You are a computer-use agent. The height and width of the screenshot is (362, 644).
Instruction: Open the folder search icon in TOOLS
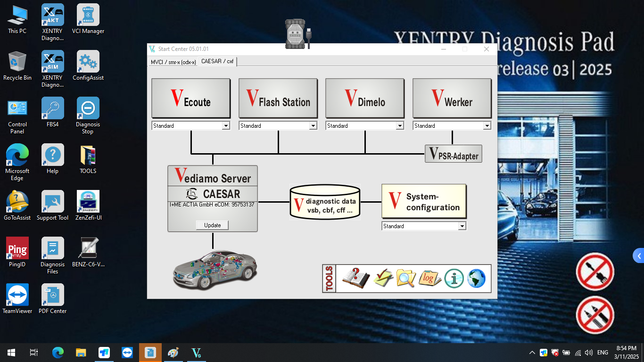pos(406,279)
